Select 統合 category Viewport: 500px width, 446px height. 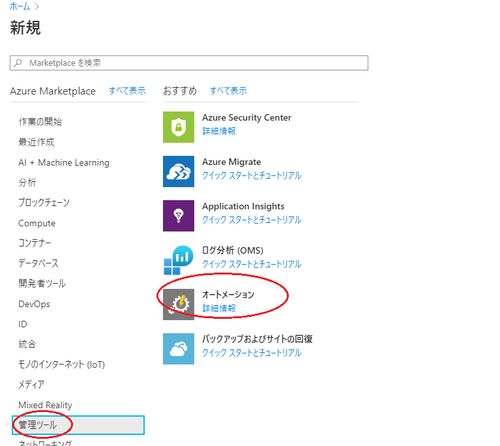coord(27,344)
